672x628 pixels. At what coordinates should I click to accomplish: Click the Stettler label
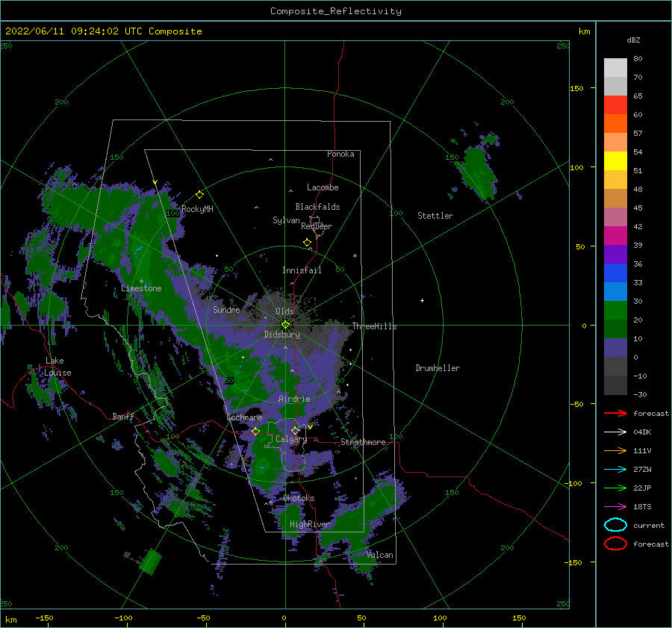[x=435, y=216]
